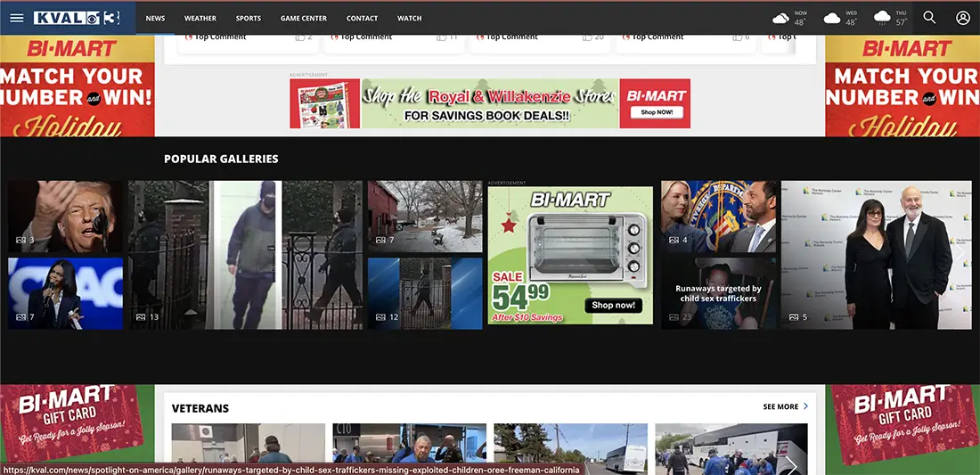Click the chevron beside SEE MORE

(805, 406)
